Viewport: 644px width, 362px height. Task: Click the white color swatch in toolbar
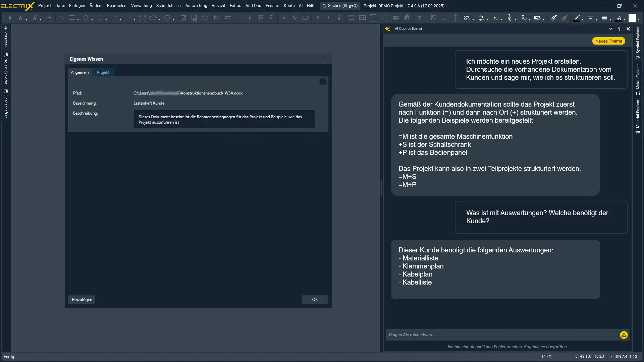632,18
